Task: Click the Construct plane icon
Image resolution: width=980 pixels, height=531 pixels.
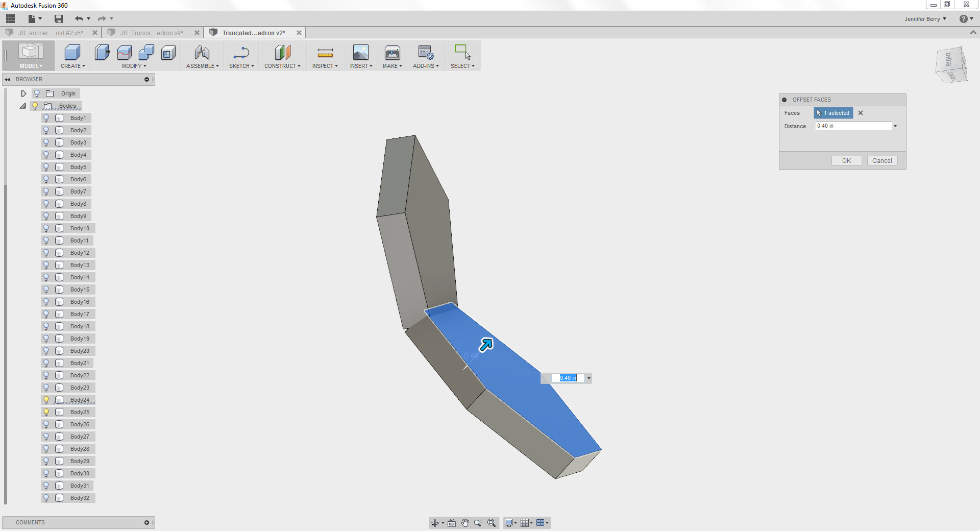Action: [282, 53]
